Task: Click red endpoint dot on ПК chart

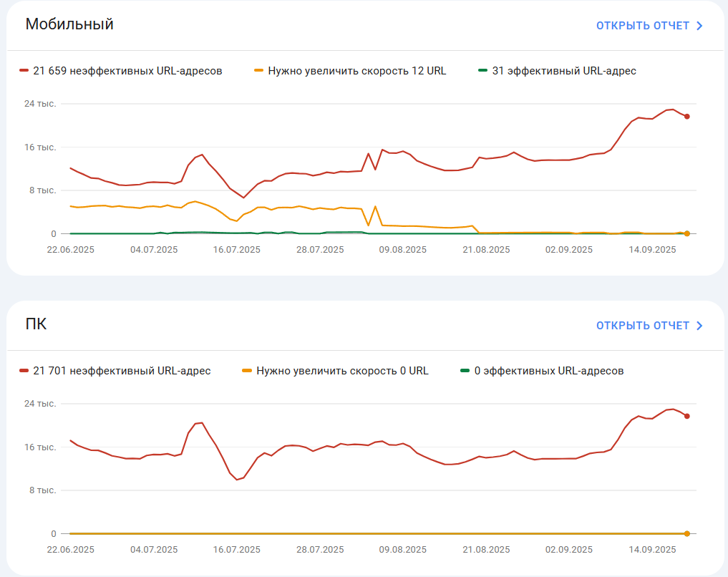Action: (686, 417)
